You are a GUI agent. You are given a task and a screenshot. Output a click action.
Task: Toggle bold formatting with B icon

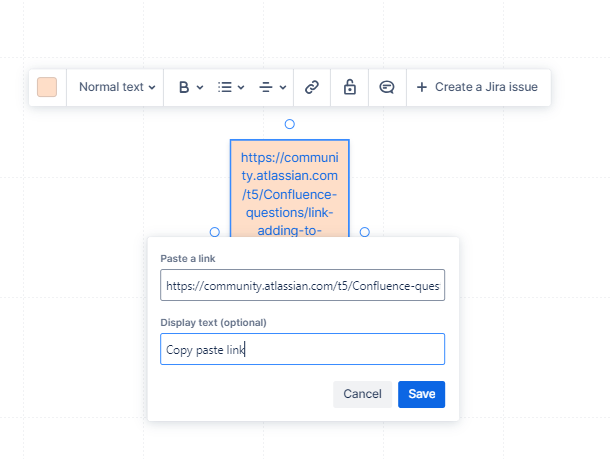[x=184, y=87]
